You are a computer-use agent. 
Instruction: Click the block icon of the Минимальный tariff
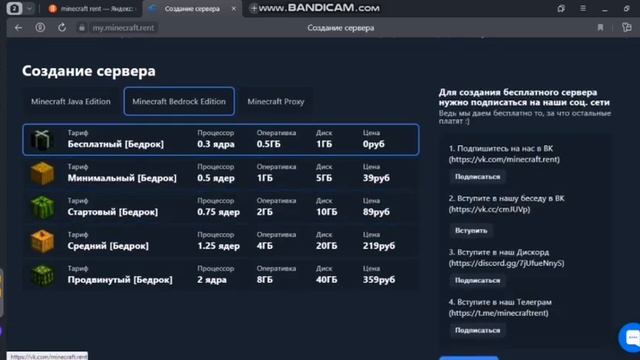42,173
